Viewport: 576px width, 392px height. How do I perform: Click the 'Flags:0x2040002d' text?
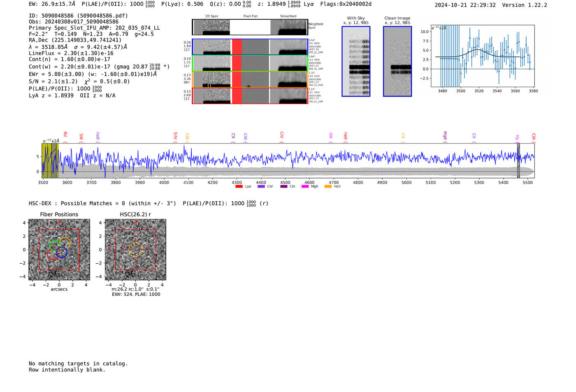[x=346, y=4]
